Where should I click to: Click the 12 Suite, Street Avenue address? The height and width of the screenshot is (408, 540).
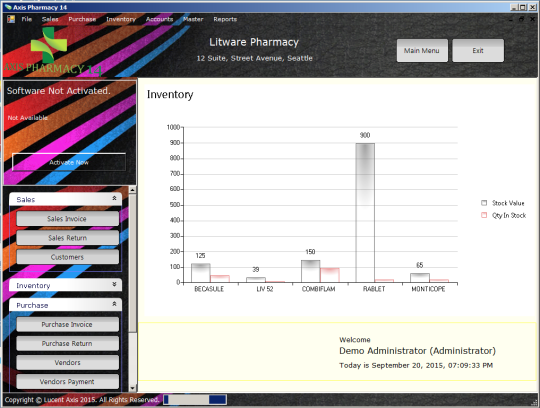pyautogui.click(x=255, y=58)
